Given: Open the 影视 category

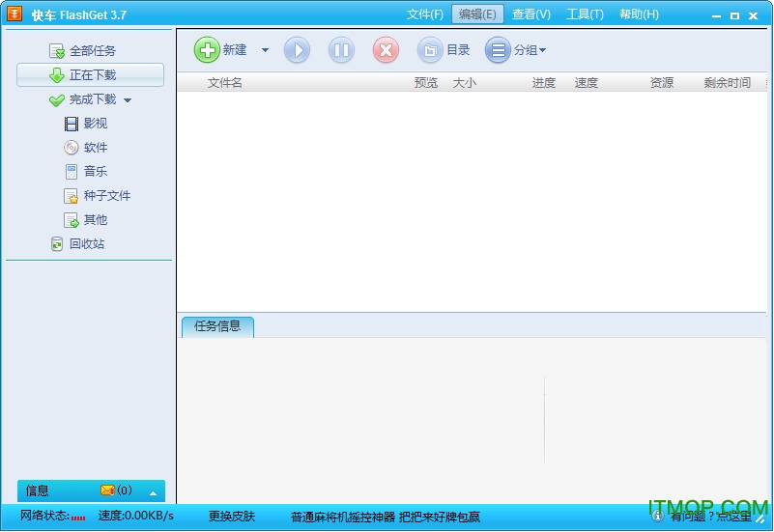Looking at the screenshot, I should pyautogui.click(x=96, y=124).
